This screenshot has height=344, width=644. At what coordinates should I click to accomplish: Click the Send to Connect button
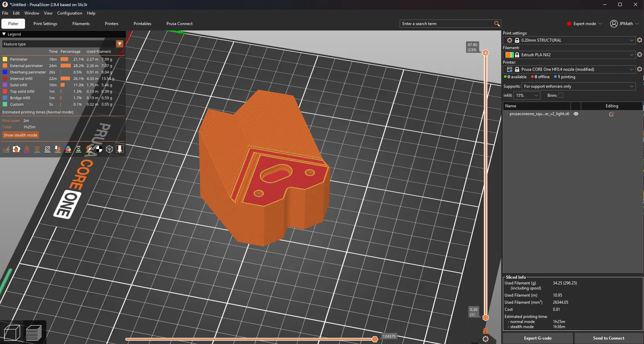point(609,338)
